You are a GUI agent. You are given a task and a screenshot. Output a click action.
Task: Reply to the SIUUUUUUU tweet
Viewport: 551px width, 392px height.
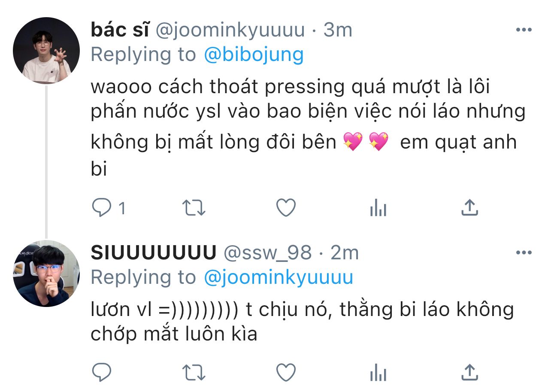(102, 372)
